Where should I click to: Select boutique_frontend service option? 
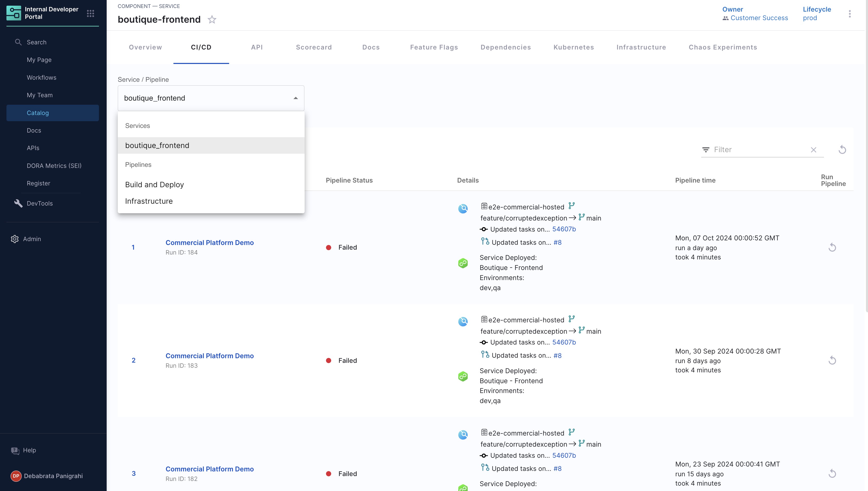[157, 145]
